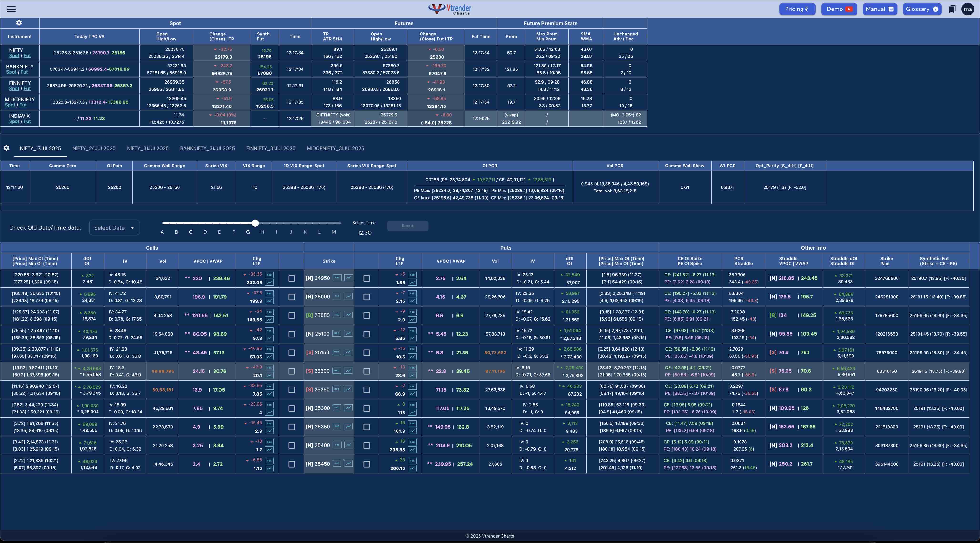Click the Glossary button
Screen dimensions: 980x543
click(921, 9)
